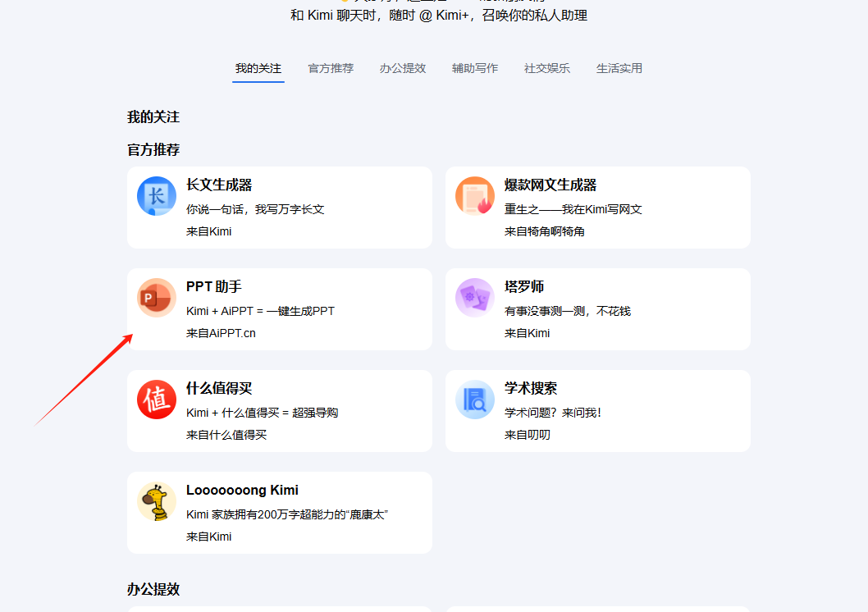
Task: Click the 来自叨叨 source text
Action: point(527,435)
